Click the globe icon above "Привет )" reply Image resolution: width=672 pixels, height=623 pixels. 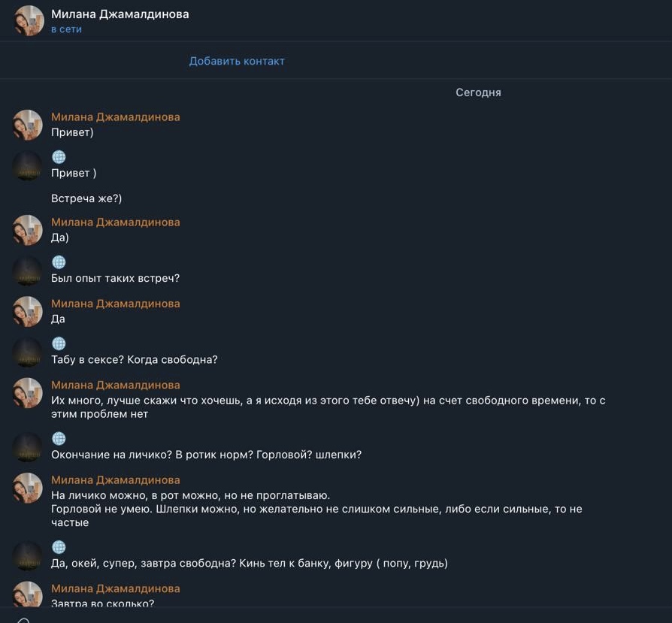tap(59, 157)
